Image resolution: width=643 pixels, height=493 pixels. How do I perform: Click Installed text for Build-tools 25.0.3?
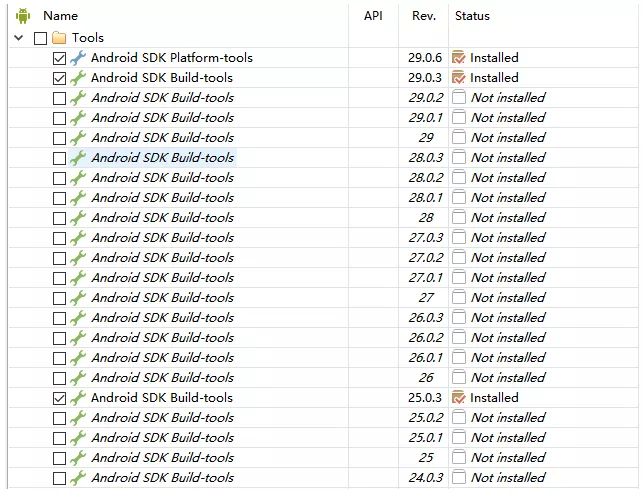(494, 398)
